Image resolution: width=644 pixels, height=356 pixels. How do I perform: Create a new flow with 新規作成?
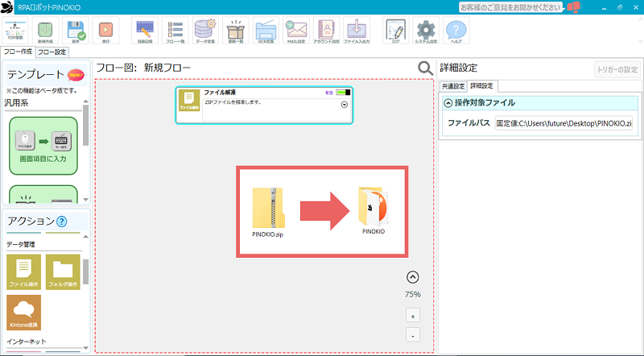click(45, 31)
